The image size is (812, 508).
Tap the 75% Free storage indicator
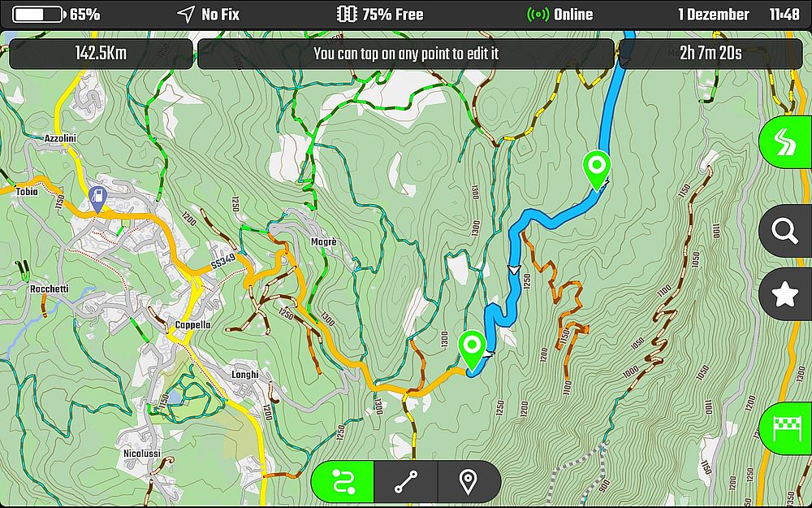click(380, 15)
